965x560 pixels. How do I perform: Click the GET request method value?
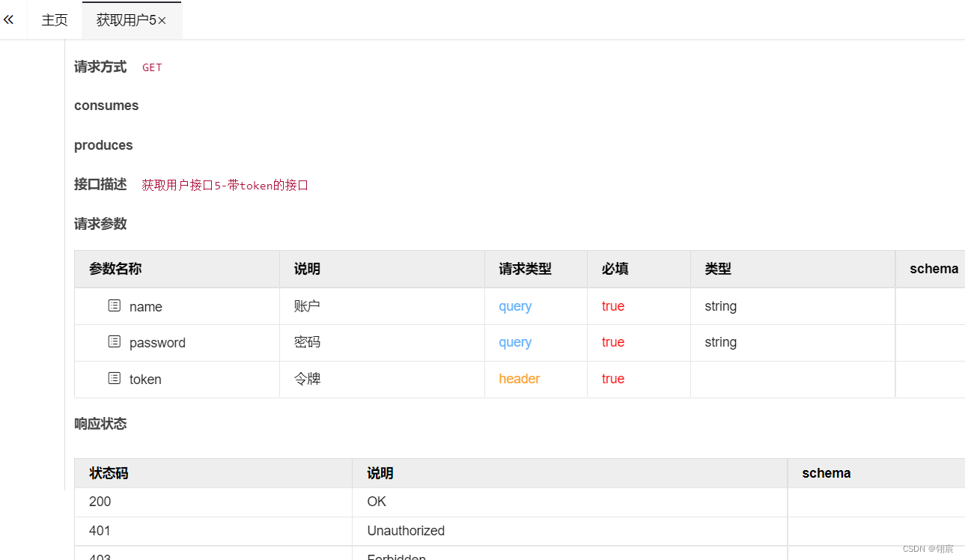(x=152, y=67)
